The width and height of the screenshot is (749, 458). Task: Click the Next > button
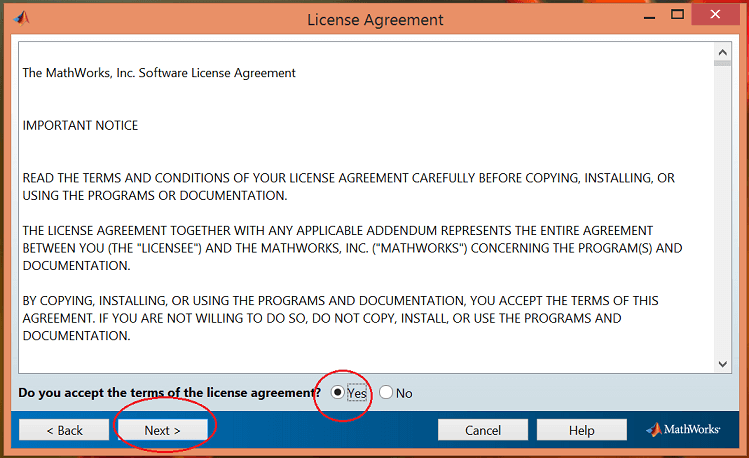point(162,430)
